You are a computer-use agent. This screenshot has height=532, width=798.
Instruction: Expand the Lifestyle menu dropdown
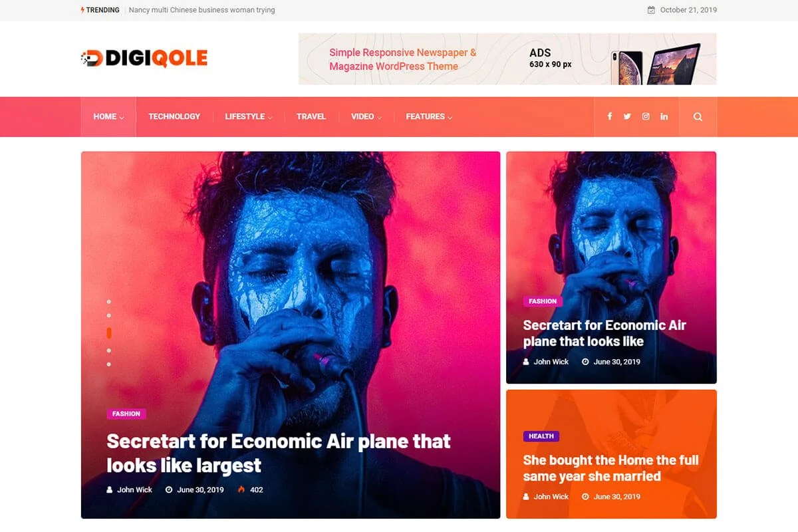click(x=249, y=116)
